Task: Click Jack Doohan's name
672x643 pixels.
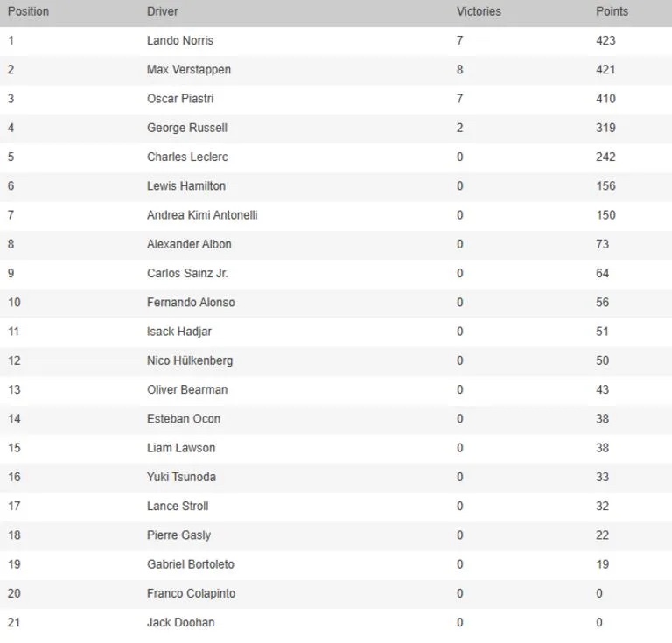Action: (x=180, y=622)
